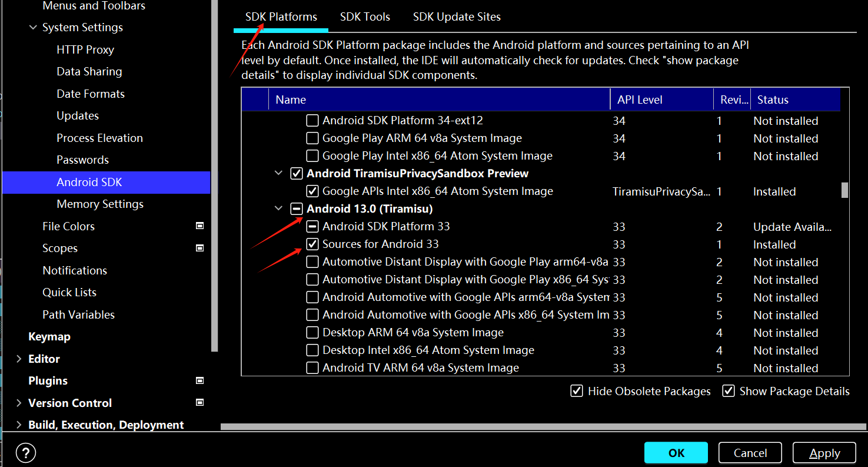
Task: Select Quick Lists settings
Action: pyautogui.click(x=69, y=293)
